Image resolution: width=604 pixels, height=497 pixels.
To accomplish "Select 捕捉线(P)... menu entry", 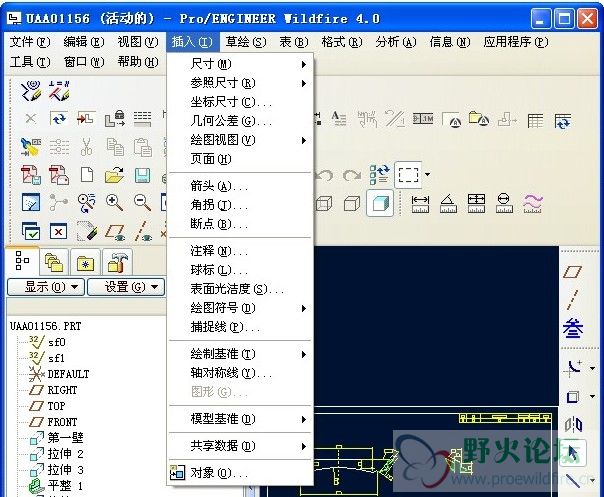I will (240, 327).
